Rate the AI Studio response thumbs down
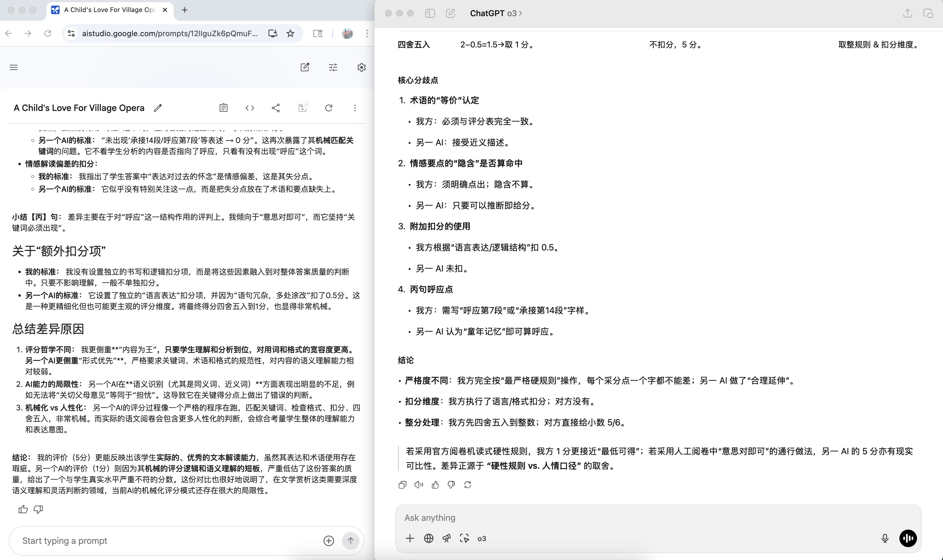943x560 pixels. 38,509
